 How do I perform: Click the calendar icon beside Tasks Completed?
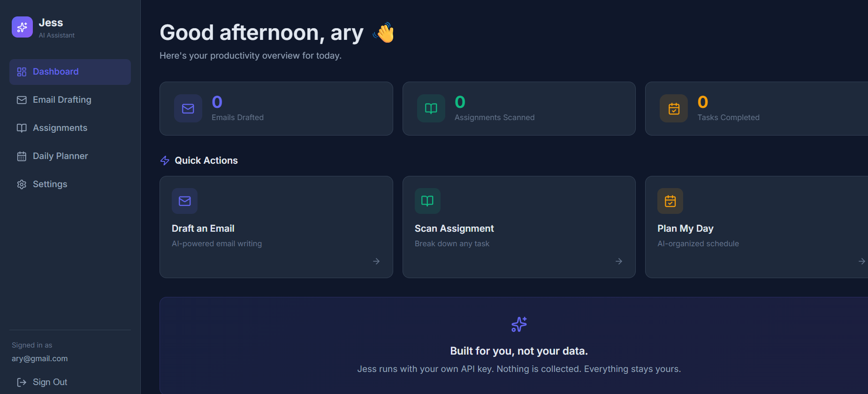[x=674, y=108]
